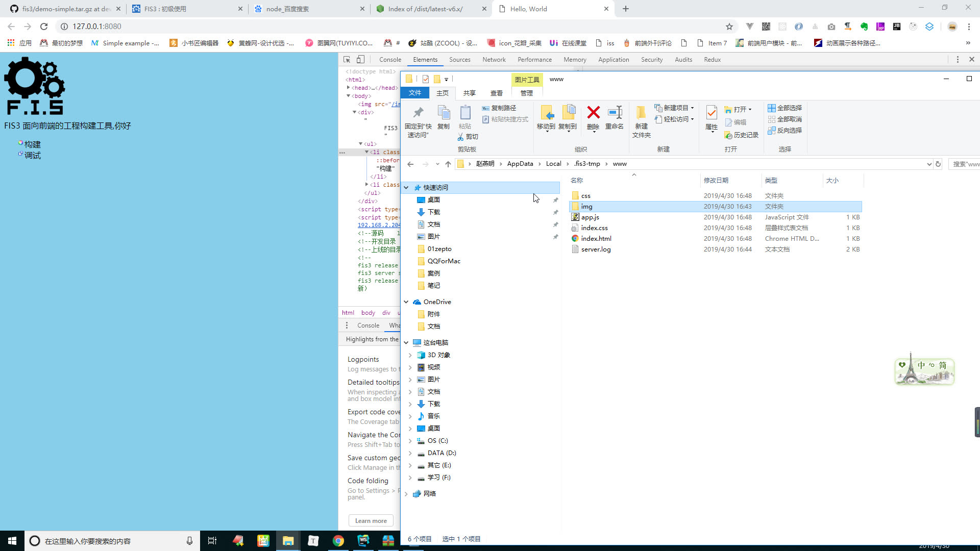This screenshot has height=551, width=980.
Task: Click the New Folder icon
Action: tap(641, 113)
